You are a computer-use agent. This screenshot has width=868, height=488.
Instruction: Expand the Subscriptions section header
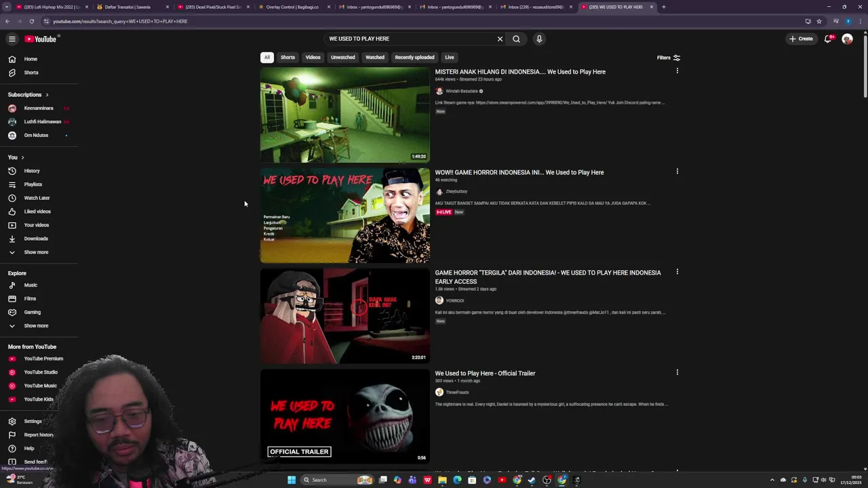click(28, 95)
